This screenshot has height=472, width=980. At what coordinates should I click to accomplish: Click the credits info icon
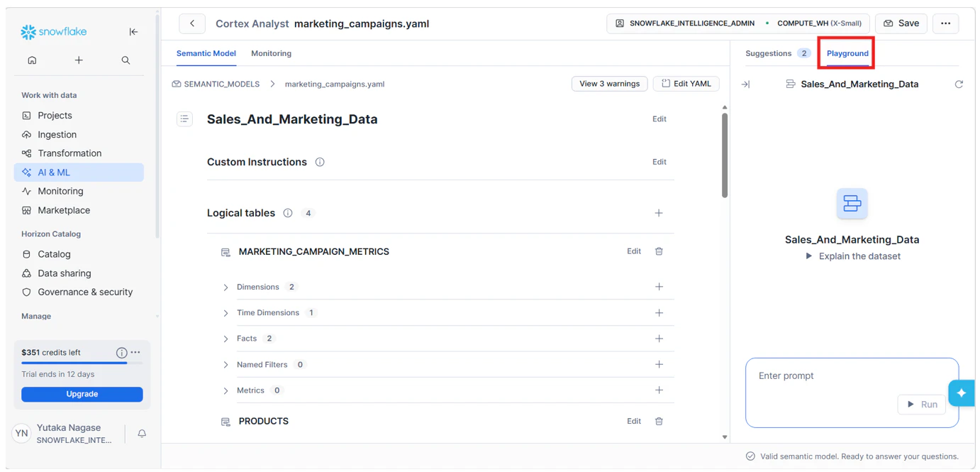[121, 352]
